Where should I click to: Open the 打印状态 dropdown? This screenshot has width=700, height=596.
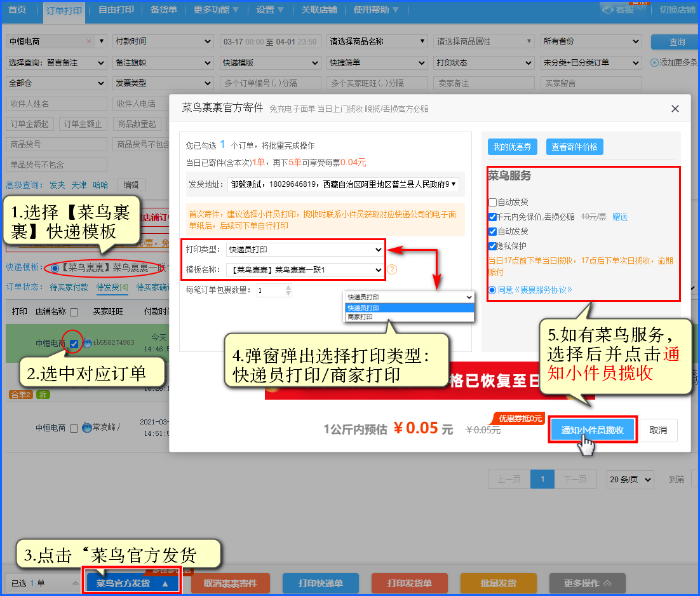pos(484,63)
